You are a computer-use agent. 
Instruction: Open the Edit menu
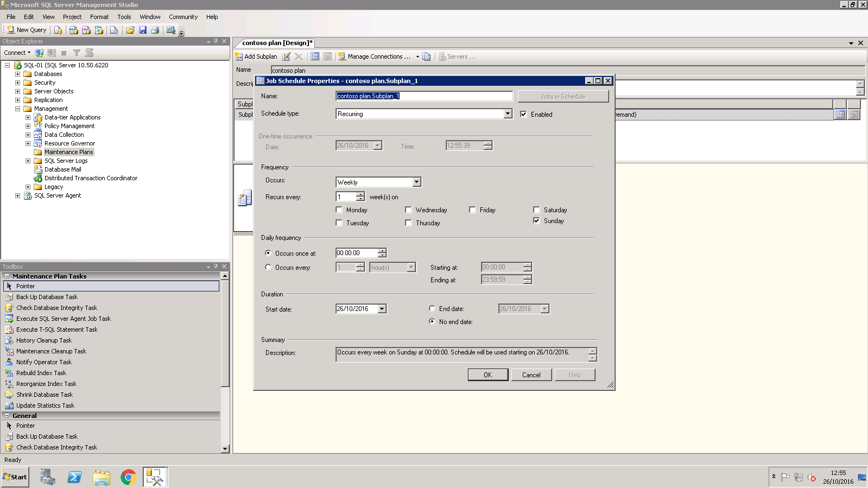click(29, 17)
